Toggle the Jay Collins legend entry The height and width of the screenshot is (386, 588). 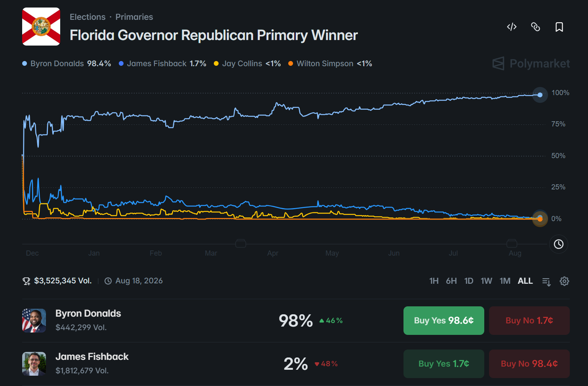coord(247,63)
